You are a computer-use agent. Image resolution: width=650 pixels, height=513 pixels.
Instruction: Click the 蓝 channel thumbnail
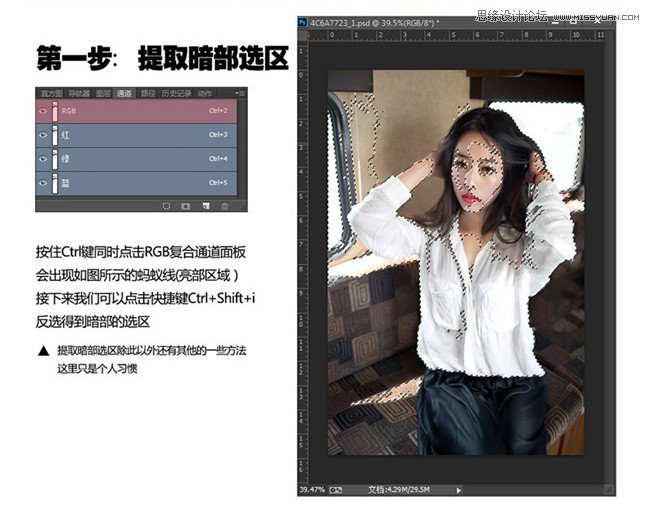tap(55, 183)
